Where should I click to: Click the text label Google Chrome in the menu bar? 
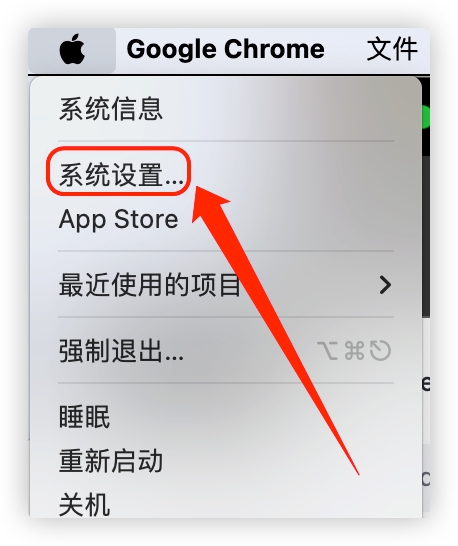click(226, 49)
